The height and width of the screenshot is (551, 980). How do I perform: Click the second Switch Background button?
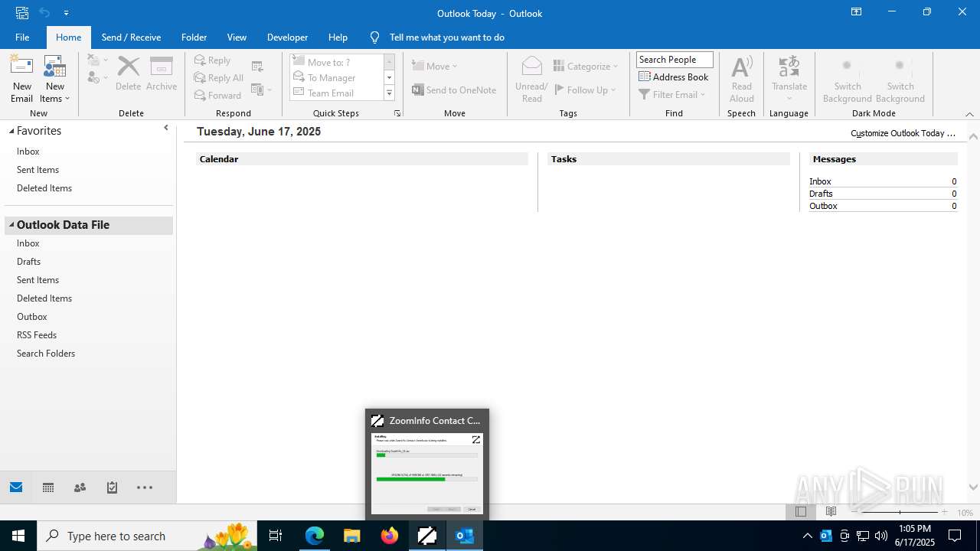900,79
